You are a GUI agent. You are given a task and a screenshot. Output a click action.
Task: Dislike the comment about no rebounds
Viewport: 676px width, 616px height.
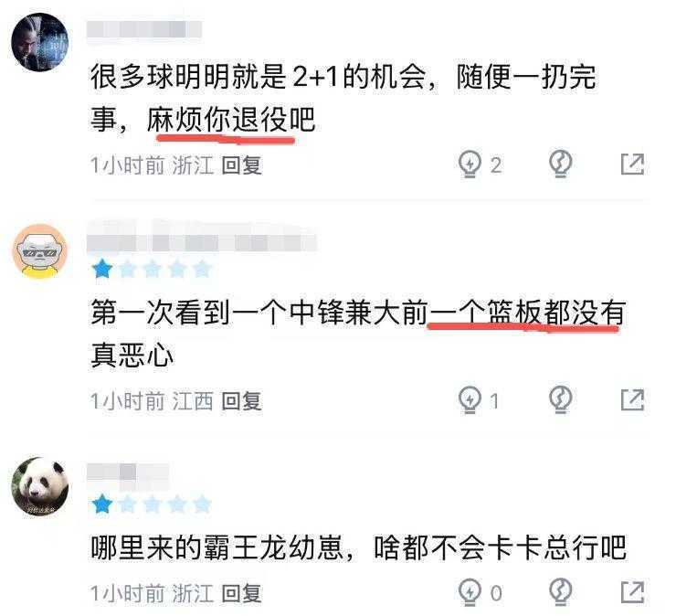561,400
